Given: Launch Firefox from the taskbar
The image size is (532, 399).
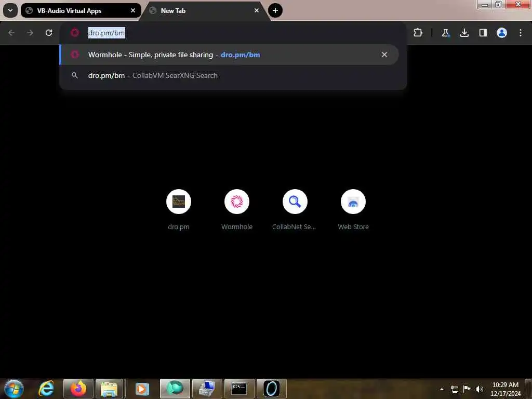Looking at the screenshot, I should [x=78, y=389].
